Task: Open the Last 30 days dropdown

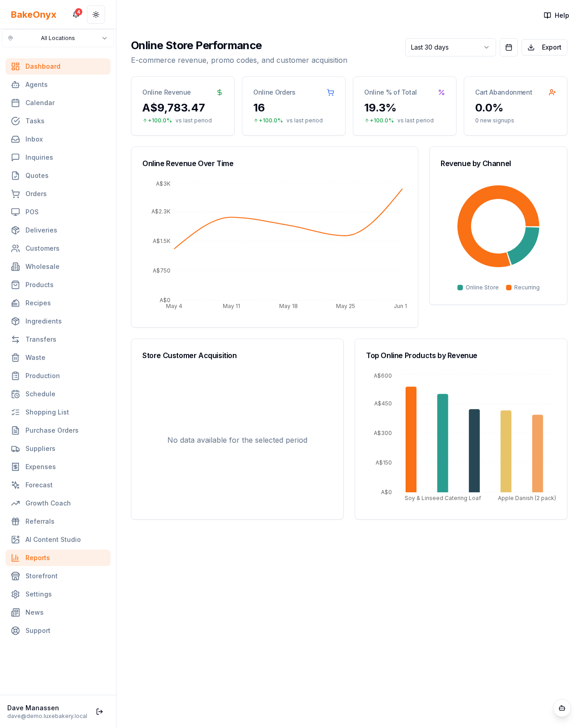Action: 450,47
